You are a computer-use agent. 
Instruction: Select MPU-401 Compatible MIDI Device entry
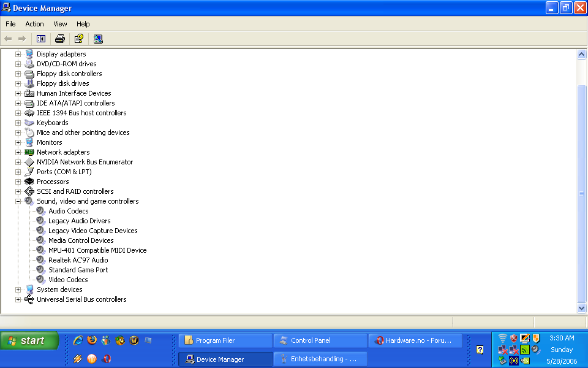97,250
